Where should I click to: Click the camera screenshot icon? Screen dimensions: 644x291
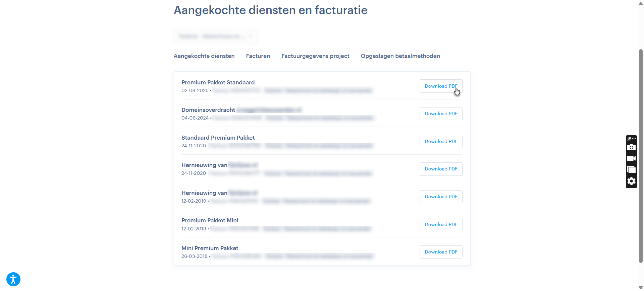click(x=631, y=147)
